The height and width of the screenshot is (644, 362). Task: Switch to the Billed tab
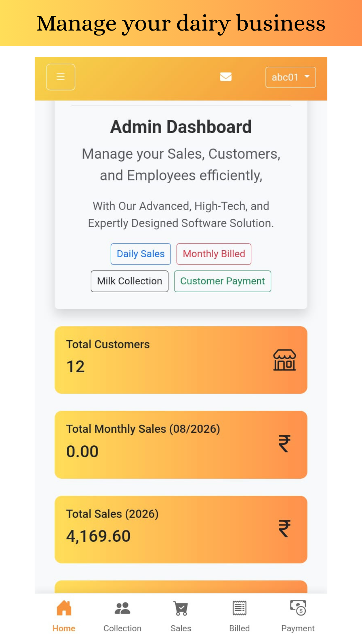point(239,616)
